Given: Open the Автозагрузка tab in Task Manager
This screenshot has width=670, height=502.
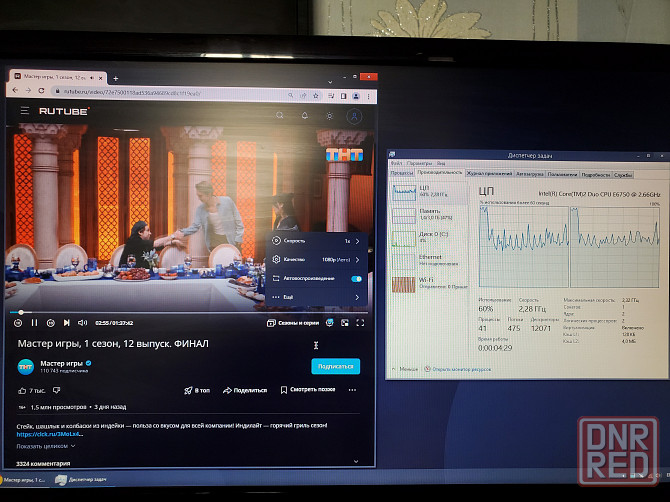Looking at the screenshot, I should pyautogui.click(x=530, y=174).
